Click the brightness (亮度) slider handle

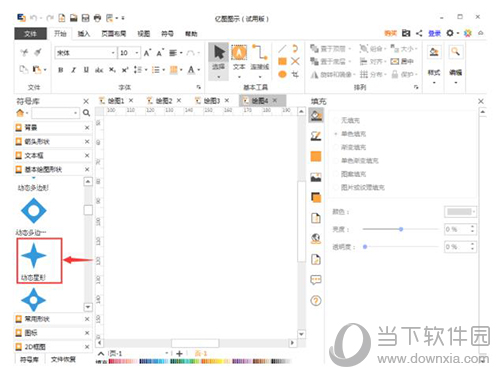tap(401, 229)
